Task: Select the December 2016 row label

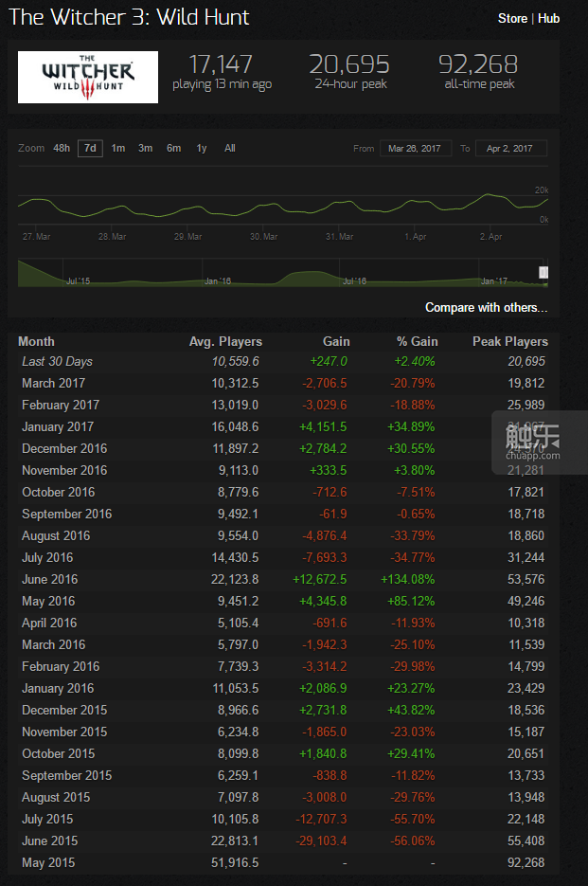Action: [64, 448]
